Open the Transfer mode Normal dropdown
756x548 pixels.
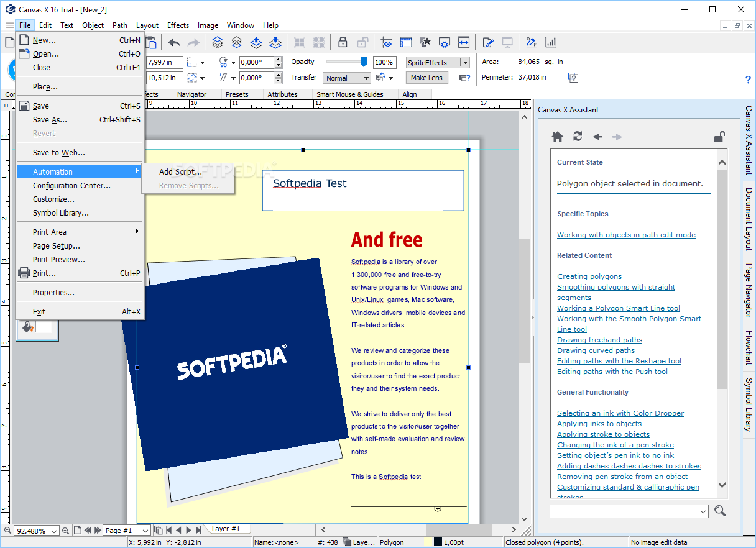(x=366, y=78)
